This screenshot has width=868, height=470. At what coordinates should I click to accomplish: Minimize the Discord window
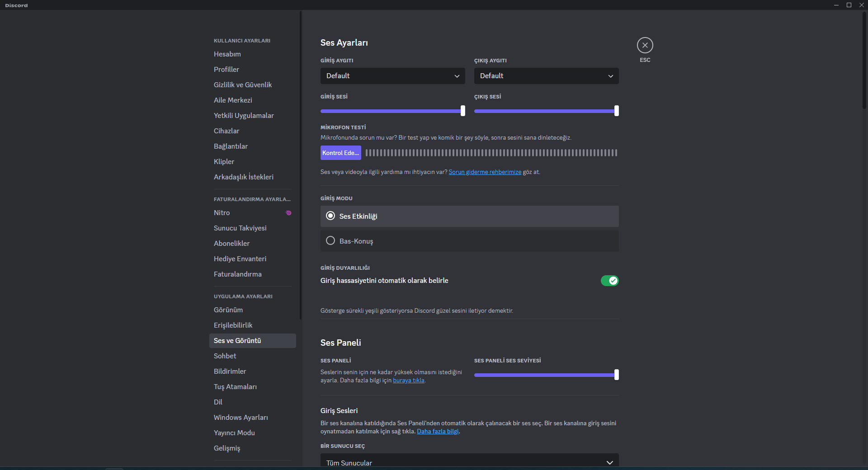[836, 5]
